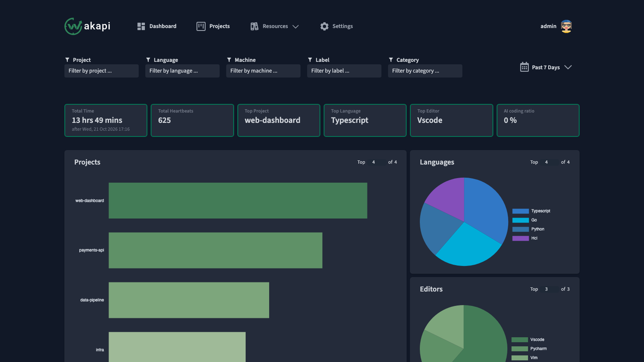The image size is (644, 362).
Task: Click the Projects board icon
Action: click(x=201, y=26)
